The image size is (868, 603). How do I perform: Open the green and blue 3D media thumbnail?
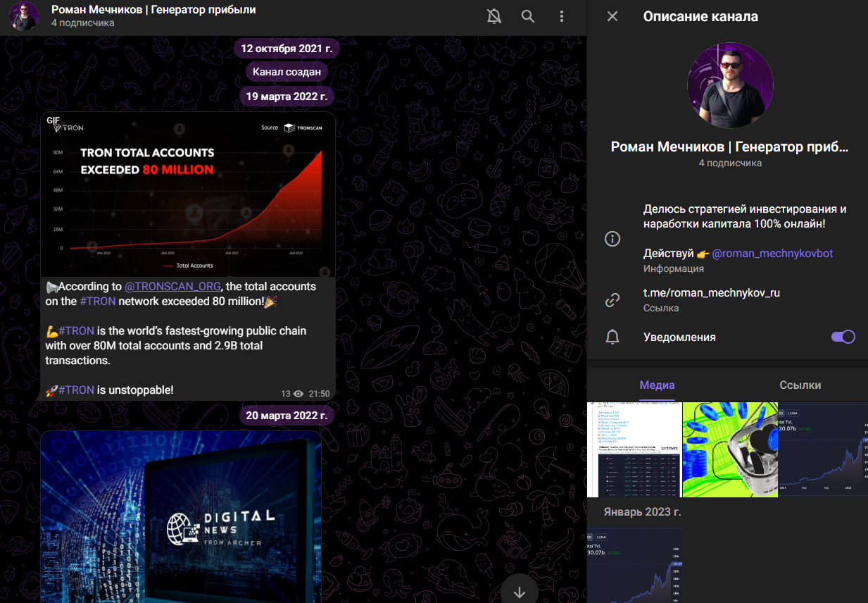(730, 450)
